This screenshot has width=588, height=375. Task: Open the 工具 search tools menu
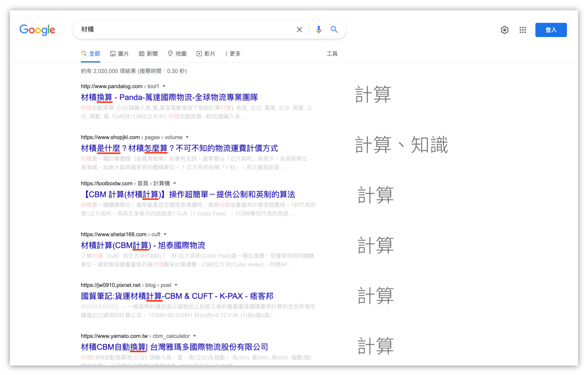[x=332, y=53]
